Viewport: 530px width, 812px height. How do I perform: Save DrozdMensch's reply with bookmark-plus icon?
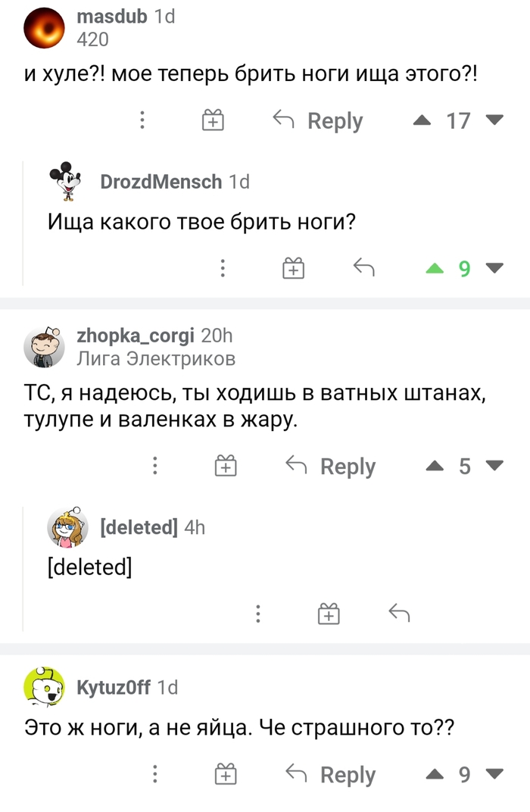[293, 268]
